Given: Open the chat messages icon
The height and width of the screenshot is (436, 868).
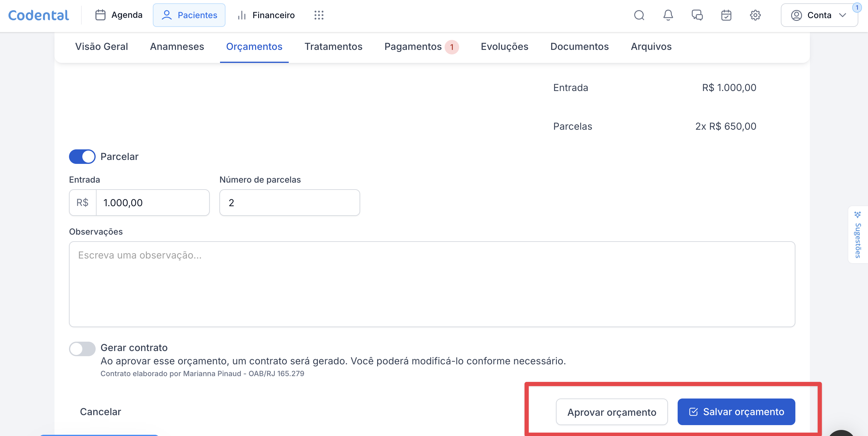Looking at the screenshot, I should pos(697,15).
